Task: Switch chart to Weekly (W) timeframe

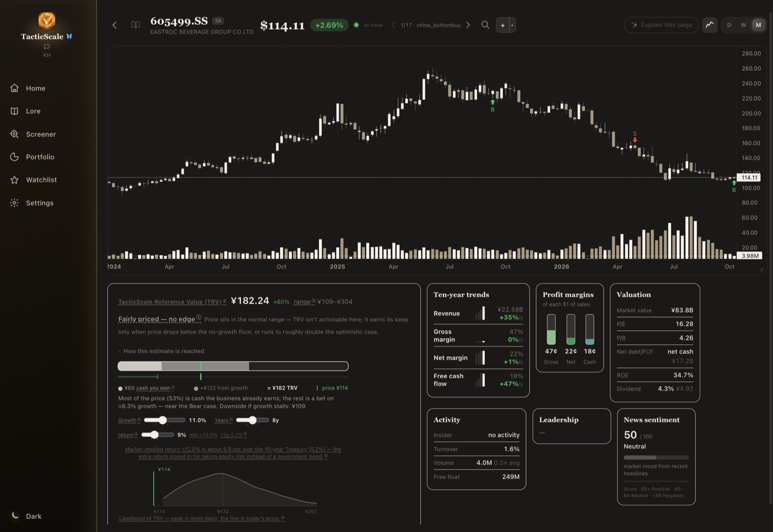Action: coord(744,25)
